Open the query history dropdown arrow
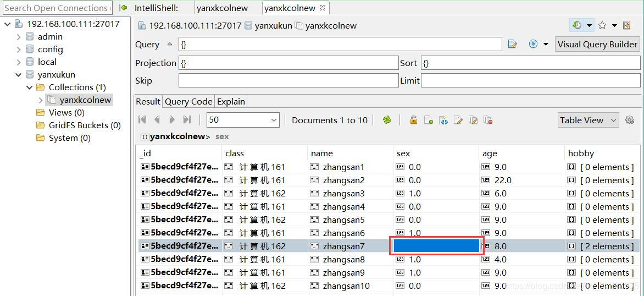This screenshot has width=644, height=296. 589,25
